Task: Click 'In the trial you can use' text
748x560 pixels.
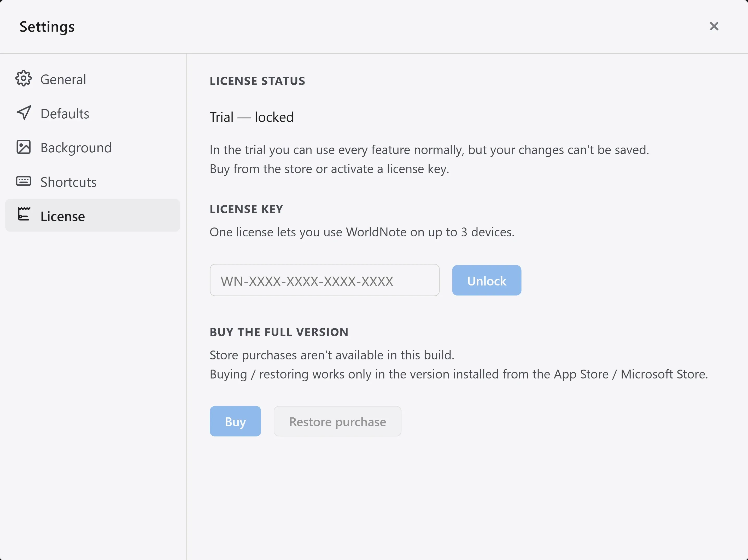Action: click(272, 150)
